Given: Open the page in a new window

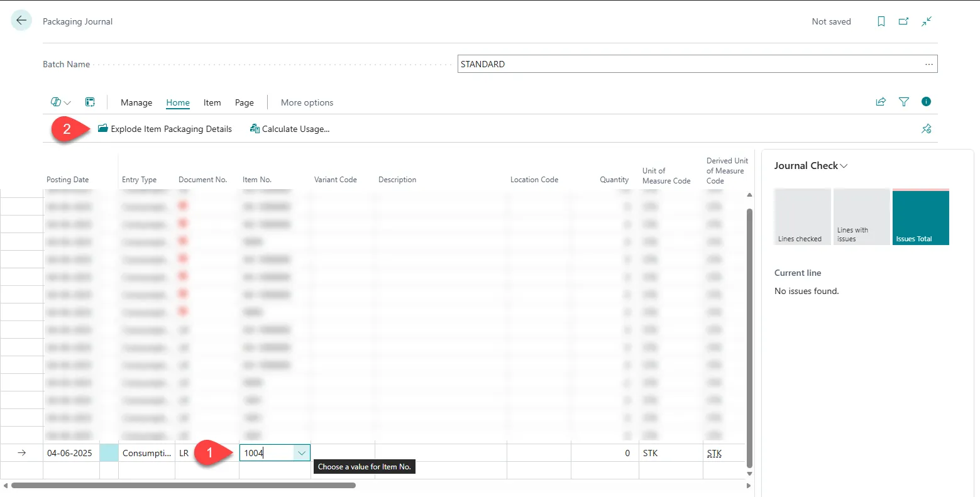Looking at the screenshot, I should 903,21.
